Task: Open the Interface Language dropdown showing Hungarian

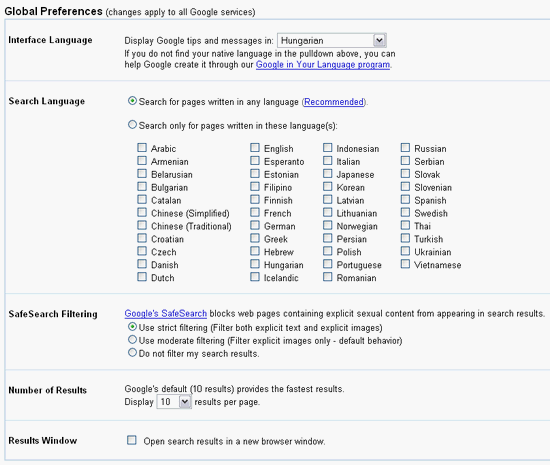Action: click(332, 40)
